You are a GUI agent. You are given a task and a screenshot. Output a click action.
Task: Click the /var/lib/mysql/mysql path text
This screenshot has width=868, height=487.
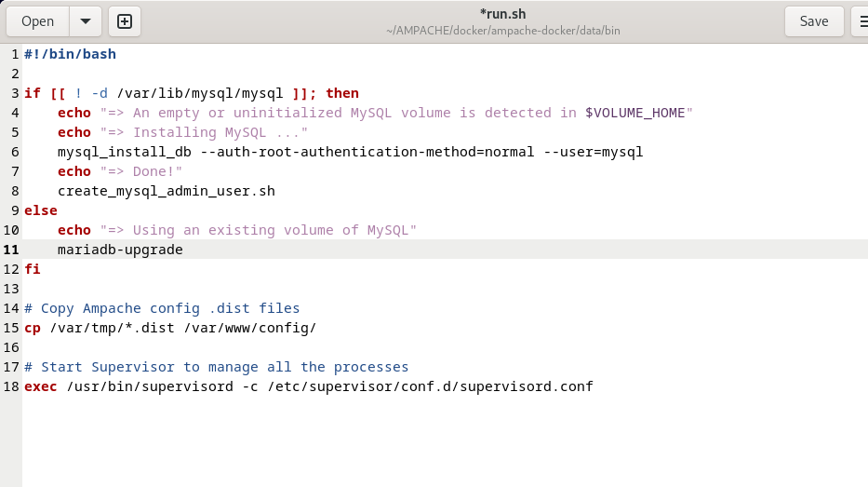200,93
